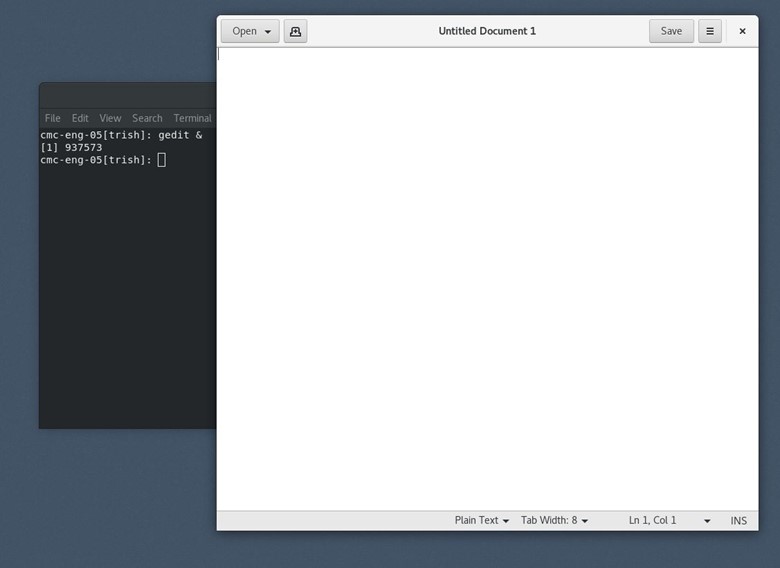Click the Open button in gedit
The image size is (780, 568).
point(250,31)
